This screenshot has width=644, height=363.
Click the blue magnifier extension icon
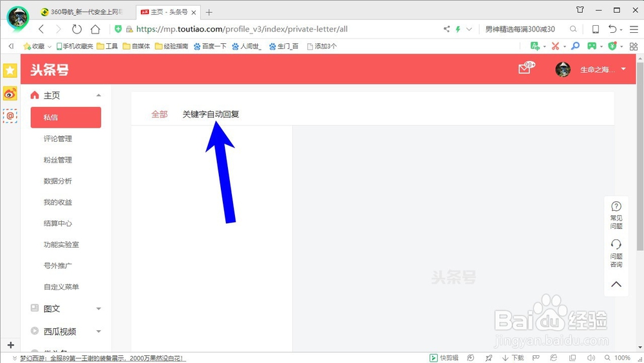click(x=575, y=46)
